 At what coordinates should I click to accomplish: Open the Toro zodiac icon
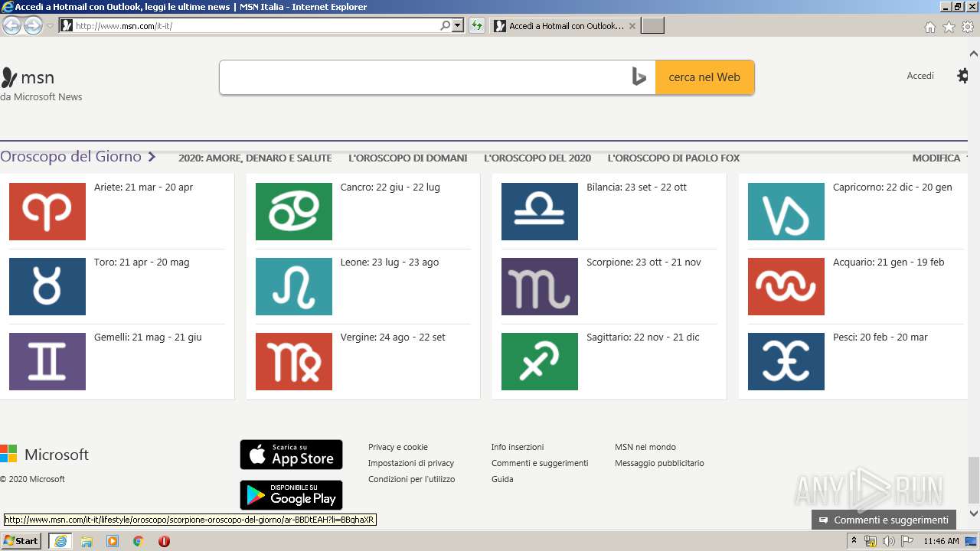tap(47, 286)
